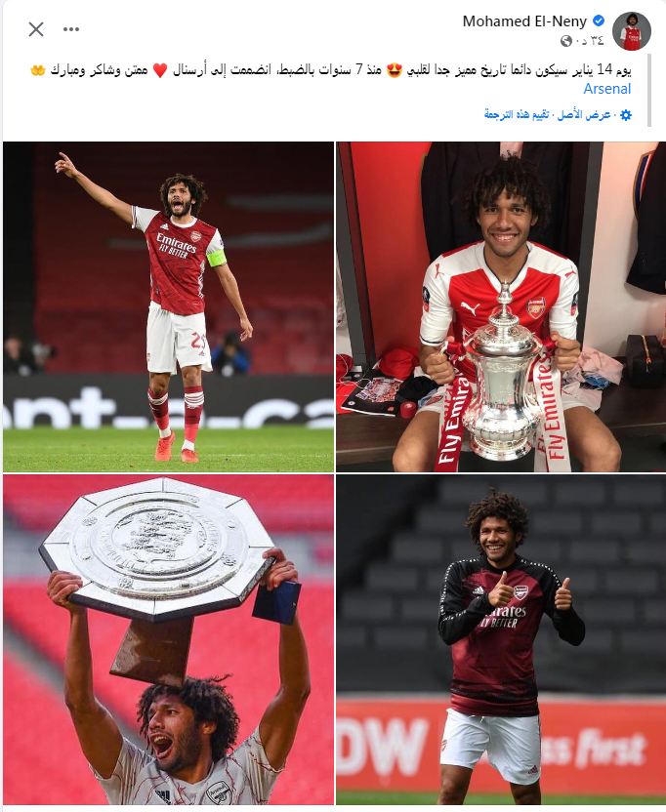Viewport: 666px width, 812px height.
Task: Open the round profile picture avatar
Action: pyautogui.click(x=631, y=31)
